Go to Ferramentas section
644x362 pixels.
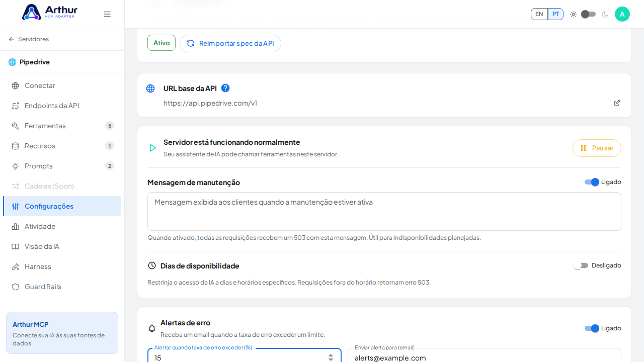pyautogui.click(x=62, y=126)
